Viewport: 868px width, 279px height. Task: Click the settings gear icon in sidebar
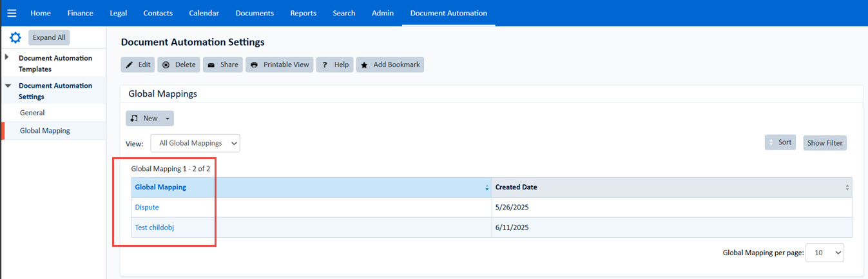pos(15,37)
